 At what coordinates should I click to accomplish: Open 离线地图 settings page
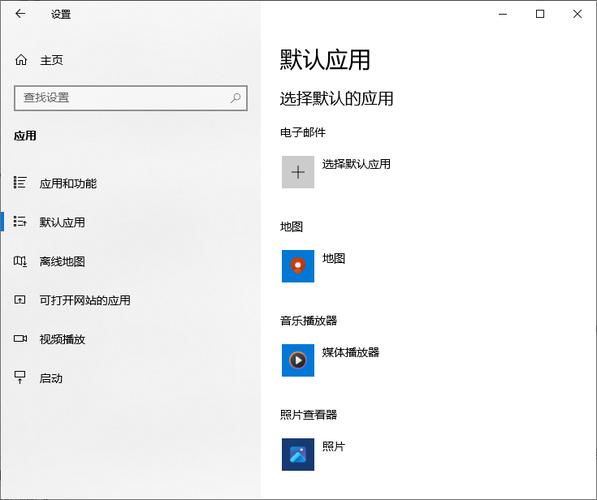tap(62, 262)
